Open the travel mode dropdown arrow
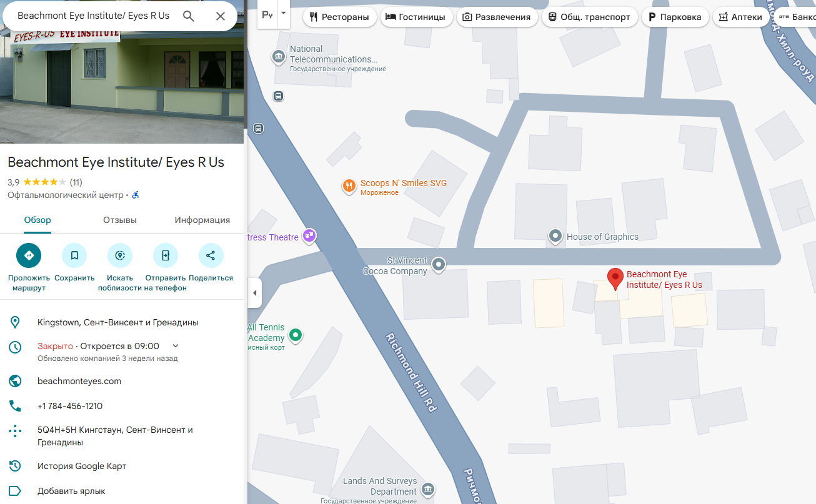This screenshot has width=816, height=504. coord(284,14)
